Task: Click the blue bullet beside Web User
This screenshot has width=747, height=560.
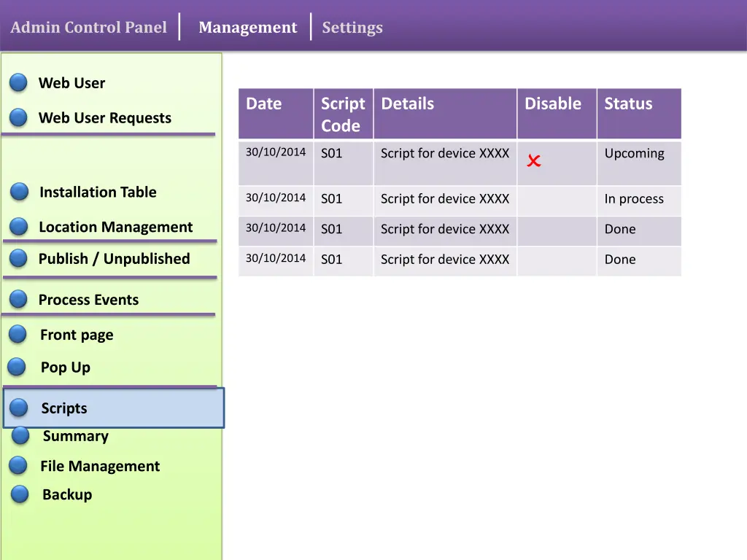Action: coord(19,82)
